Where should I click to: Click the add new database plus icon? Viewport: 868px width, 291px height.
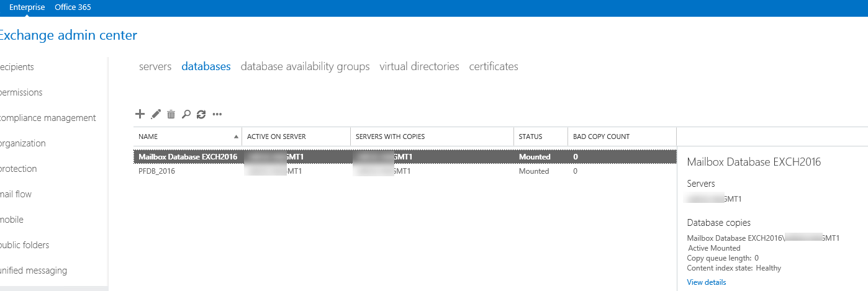[x=140, y=114]
